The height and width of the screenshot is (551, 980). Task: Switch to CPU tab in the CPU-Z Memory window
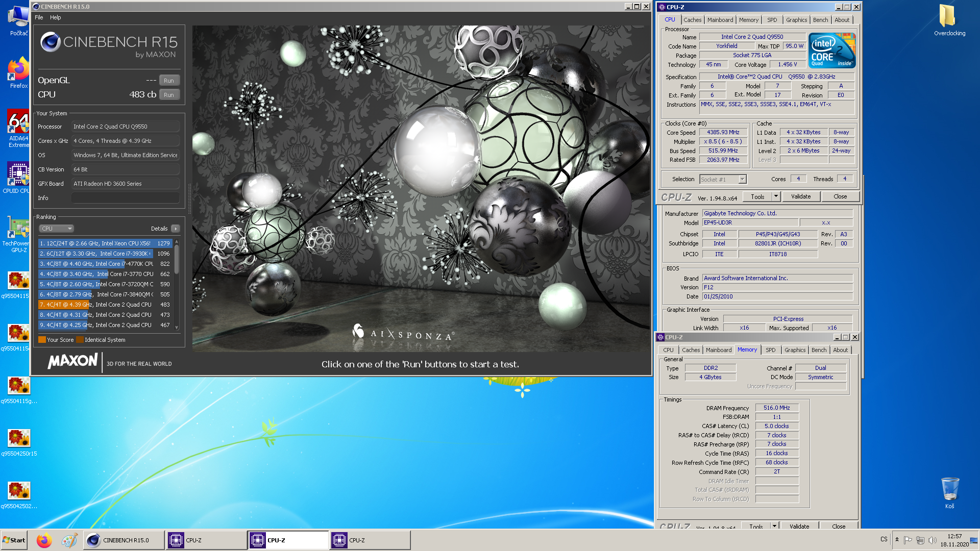668,350
